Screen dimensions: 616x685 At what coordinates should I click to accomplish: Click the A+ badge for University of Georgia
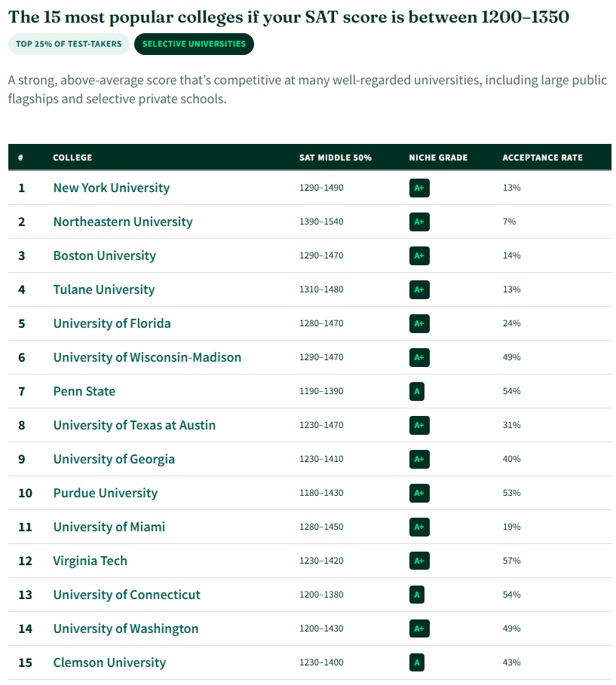point(419,460)
